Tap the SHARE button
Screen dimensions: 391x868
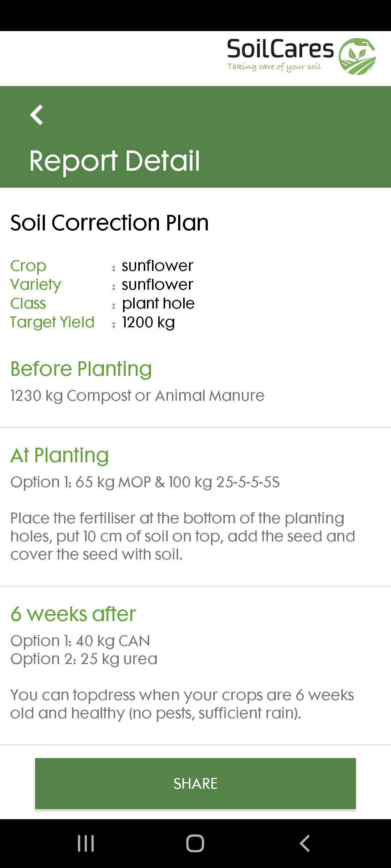click(195, 783)
